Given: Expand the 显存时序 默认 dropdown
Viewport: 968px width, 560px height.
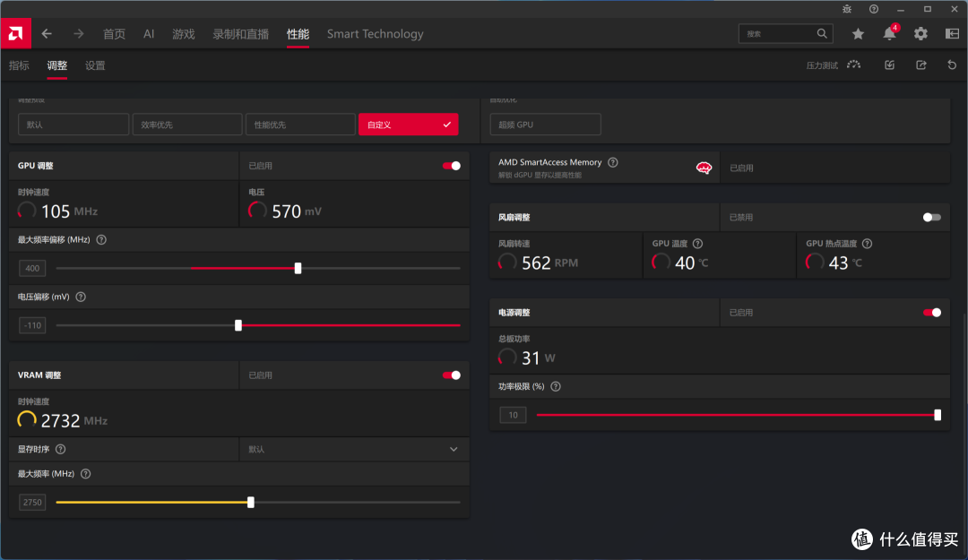Looking at the screenshot, I should point(354,449).
